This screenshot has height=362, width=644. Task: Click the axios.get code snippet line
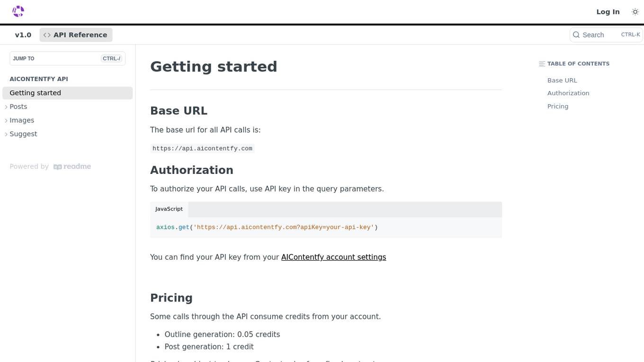click(x=267, y=227)
